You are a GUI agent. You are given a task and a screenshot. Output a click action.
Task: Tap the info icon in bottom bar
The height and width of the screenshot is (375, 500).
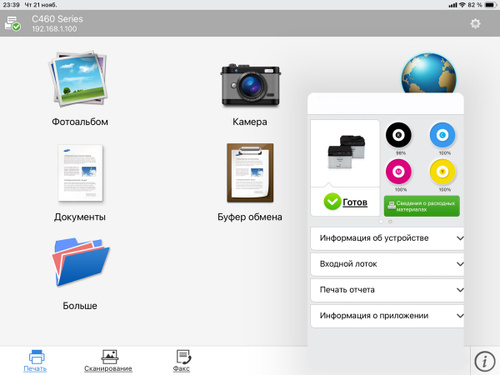click(484, 361)
